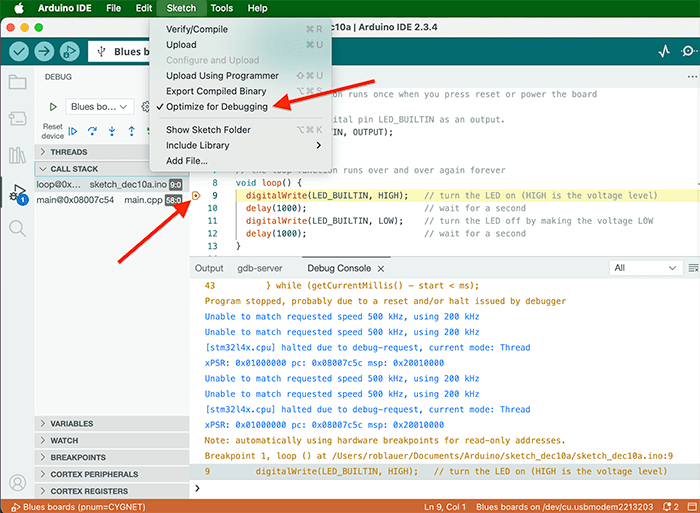Select Upload from Sketch menu
700x513 pixels.
(243, 45)
